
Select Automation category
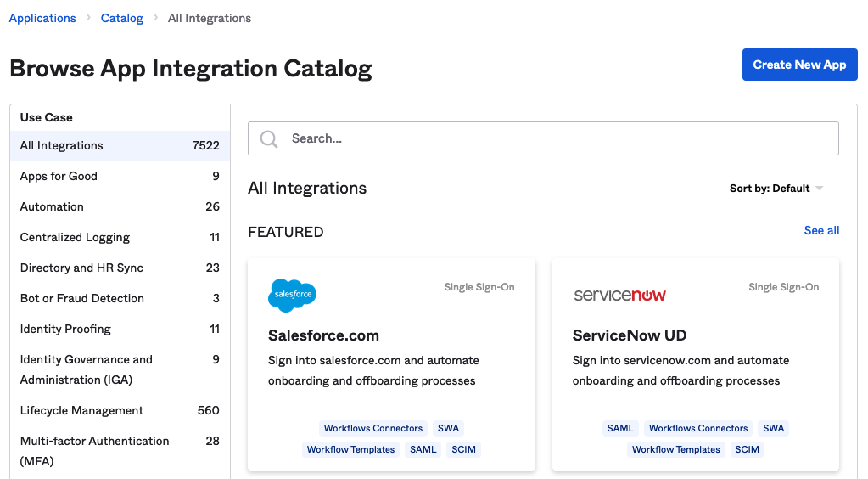(120, 206)
